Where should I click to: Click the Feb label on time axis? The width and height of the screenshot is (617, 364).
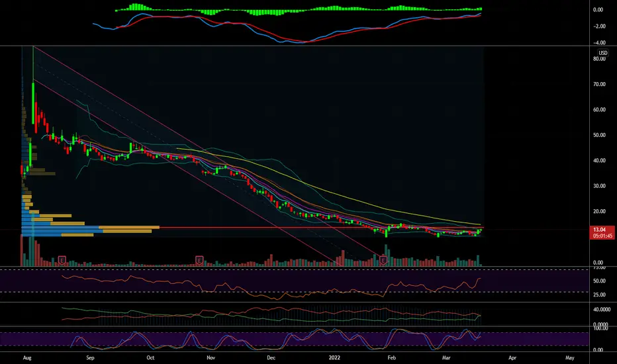tap(391, 357)
